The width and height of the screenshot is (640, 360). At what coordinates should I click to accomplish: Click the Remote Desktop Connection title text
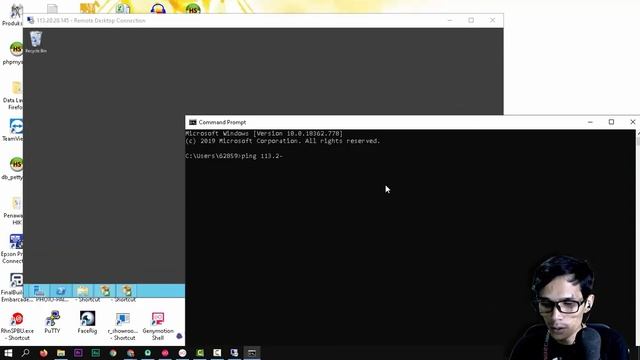coord(91,20)
